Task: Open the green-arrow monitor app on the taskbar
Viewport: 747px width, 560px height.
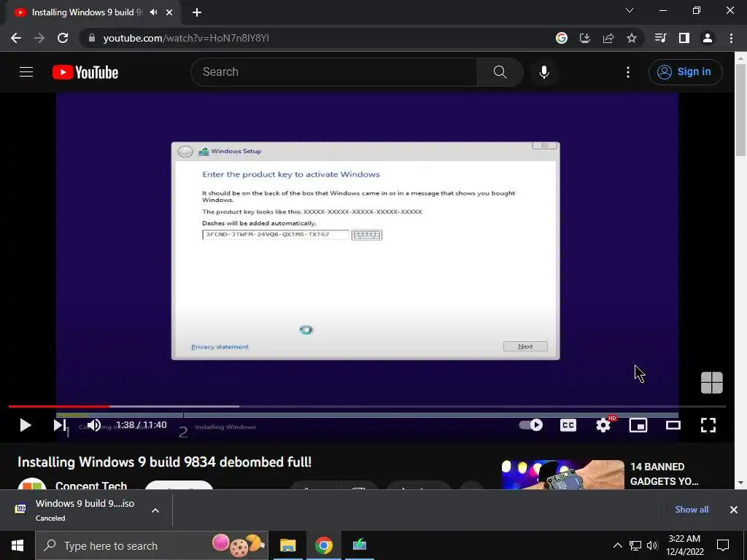Action: click(x=359, y=545)
